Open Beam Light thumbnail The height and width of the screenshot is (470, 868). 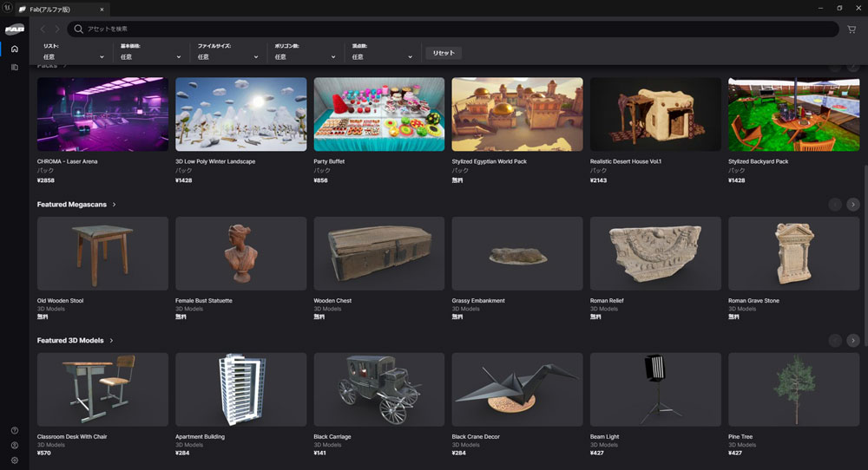[655, 389]
